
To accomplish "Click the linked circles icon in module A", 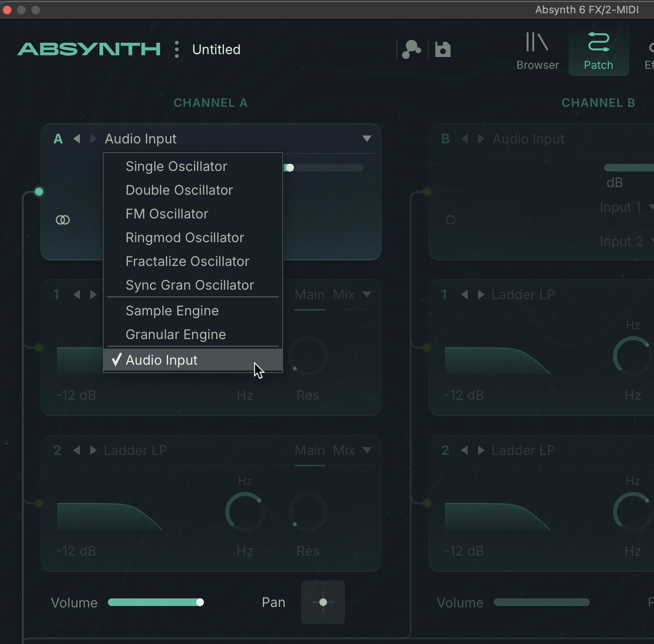I will 63,220.
